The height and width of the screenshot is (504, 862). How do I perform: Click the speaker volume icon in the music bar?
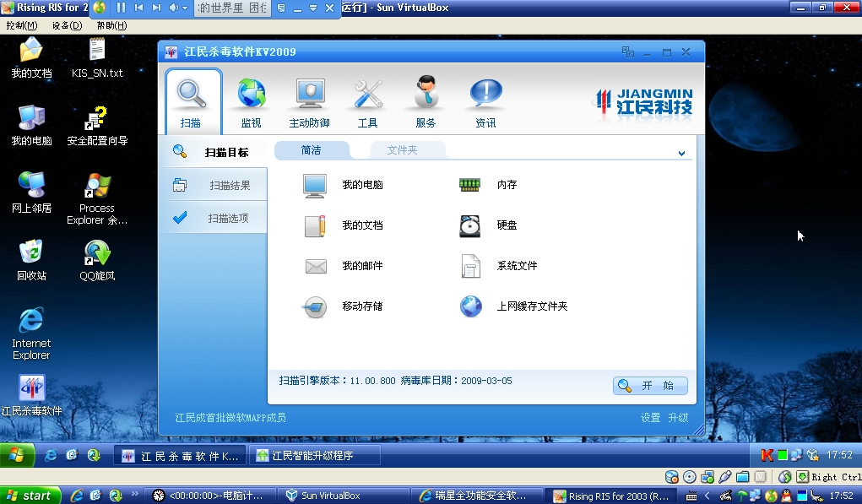pyautogui.click(x=174, y=8)
